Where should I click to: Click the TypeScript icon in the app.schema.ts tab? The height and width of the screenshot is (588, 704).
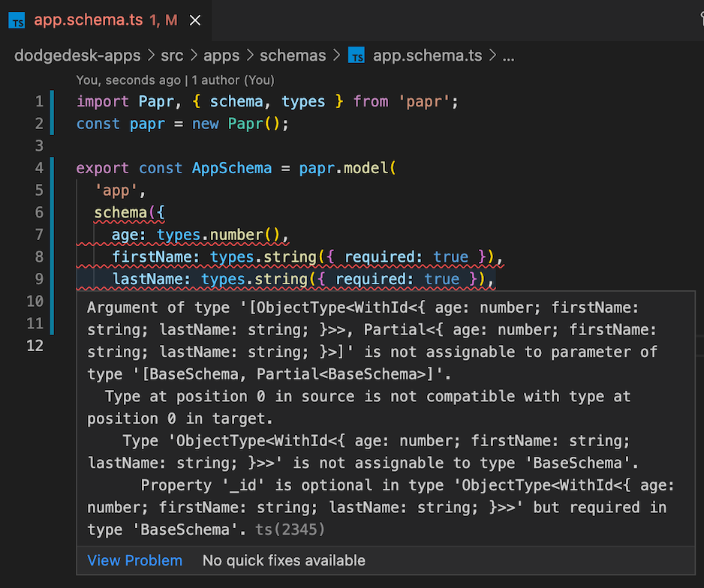coord(17,20)
